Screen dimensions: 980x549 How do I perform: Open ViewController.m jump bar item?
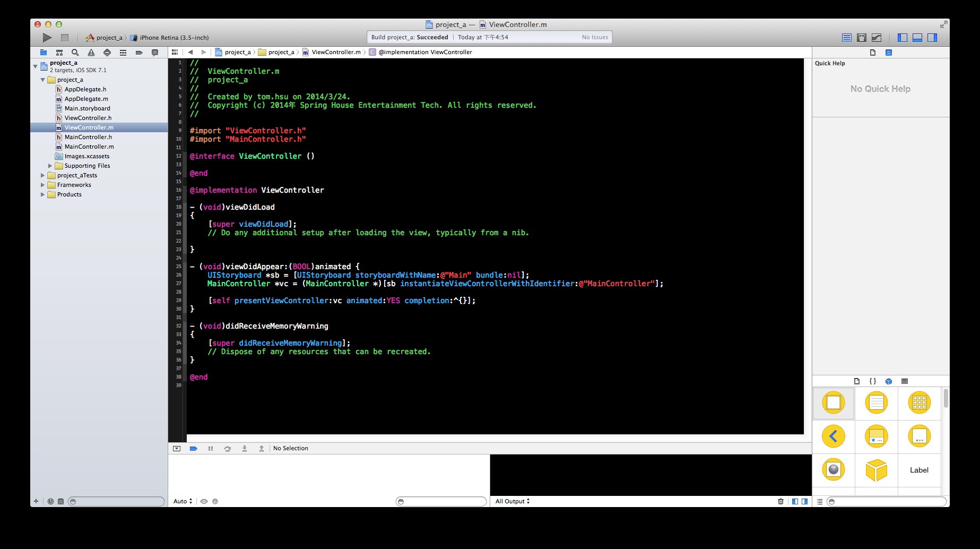pyautogui.click(x=332, y=52)
